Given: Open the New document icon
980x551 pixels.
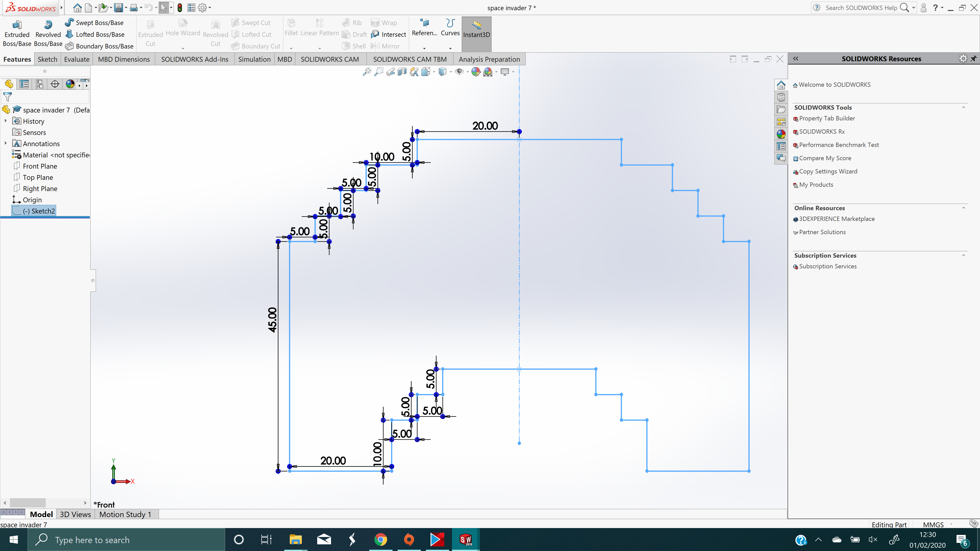Looking at the screenshot, I should tap(88, 8).
